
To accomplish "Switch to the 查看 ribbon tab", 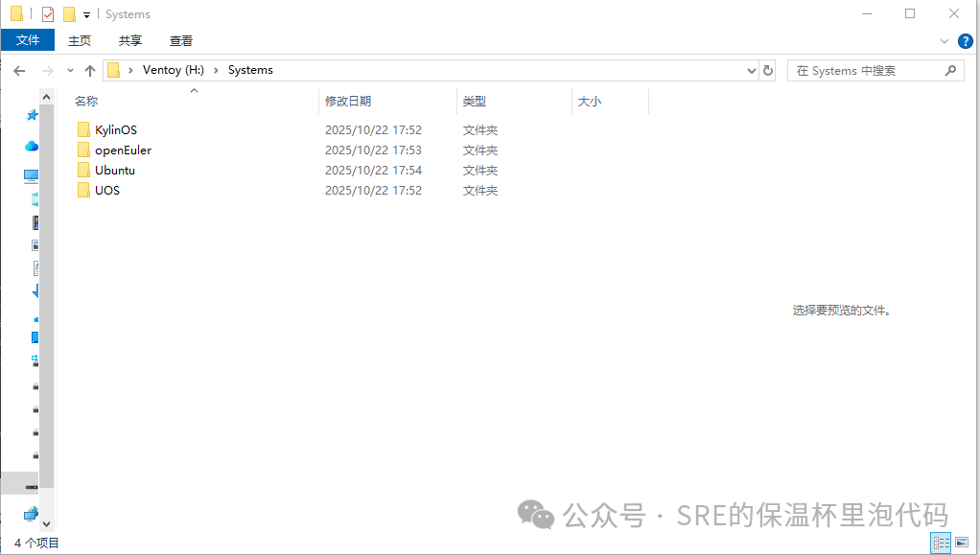I will (181, 40).
